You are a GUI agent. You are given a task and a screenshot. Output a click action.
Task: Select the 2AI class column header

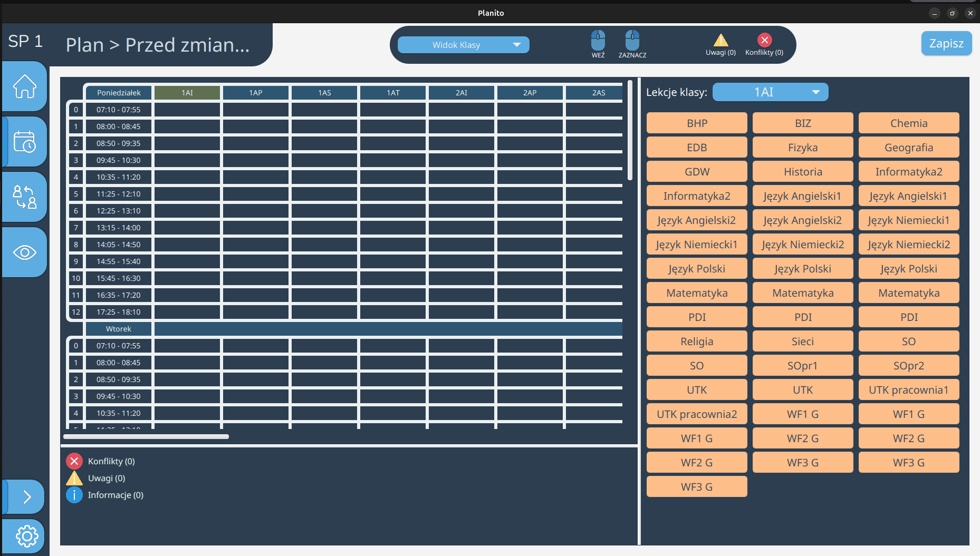click(x=462, y=93)
